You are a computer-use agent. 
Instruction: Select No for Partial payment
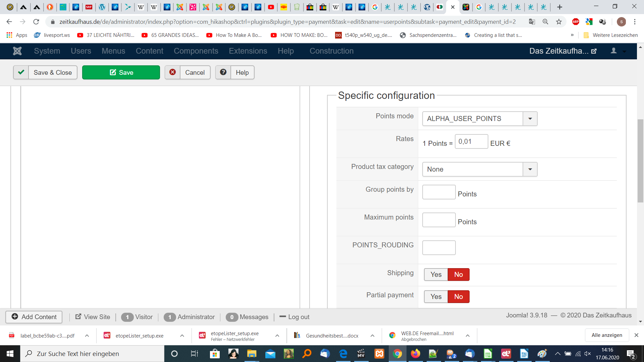click(x=458, y=297)
